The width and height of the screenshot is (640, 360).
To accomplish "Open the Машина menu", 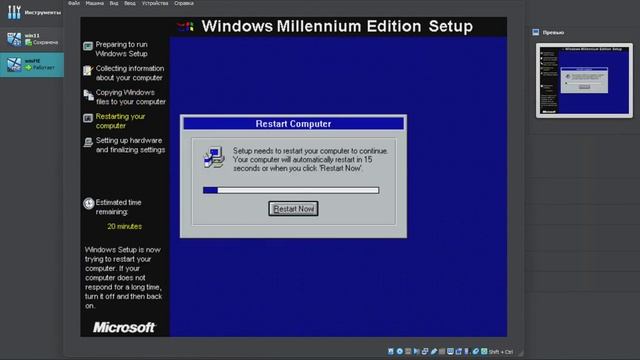I will [95, 3].
